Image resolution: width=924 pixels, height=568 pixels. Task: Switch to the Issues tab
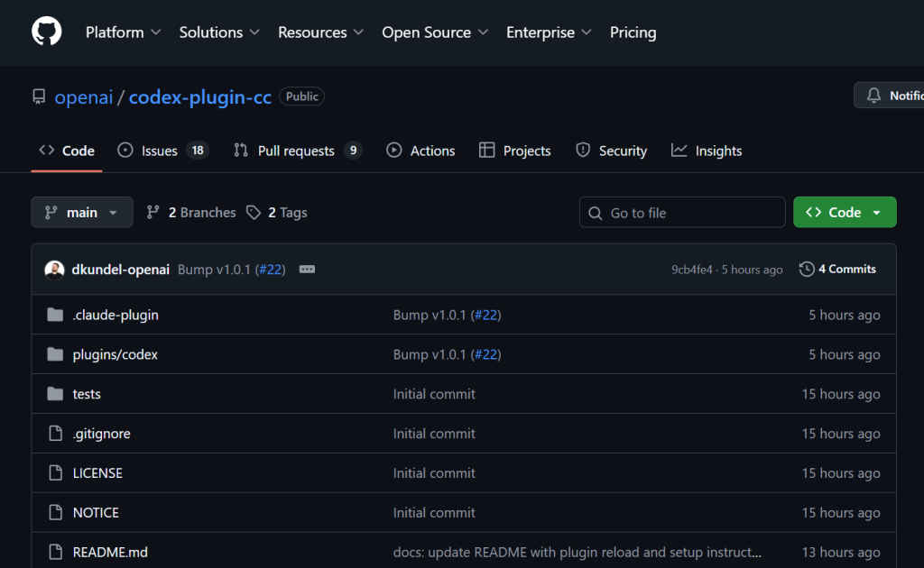(x=162, y=151)
